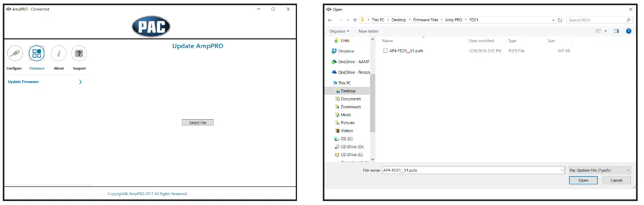The width and height of the screenshot is (644, 205).
Task: Click the Firmware Files breadcrumb
Action: click(x=426, y=20)
